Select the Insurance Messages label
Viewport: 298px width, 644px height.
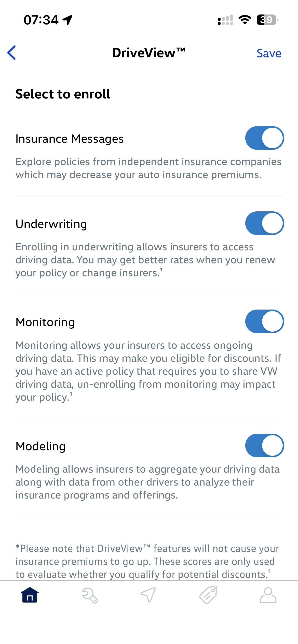[70, 139]
